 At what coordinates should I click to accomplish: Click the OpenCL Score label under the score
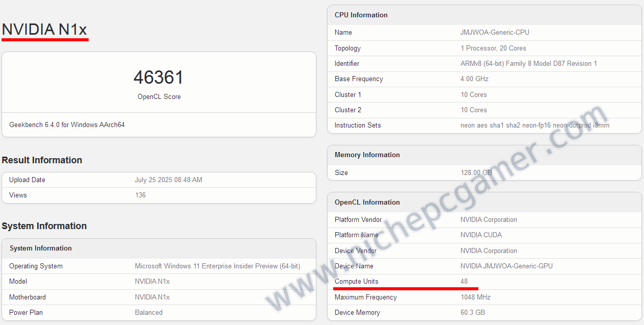(159, 96)
